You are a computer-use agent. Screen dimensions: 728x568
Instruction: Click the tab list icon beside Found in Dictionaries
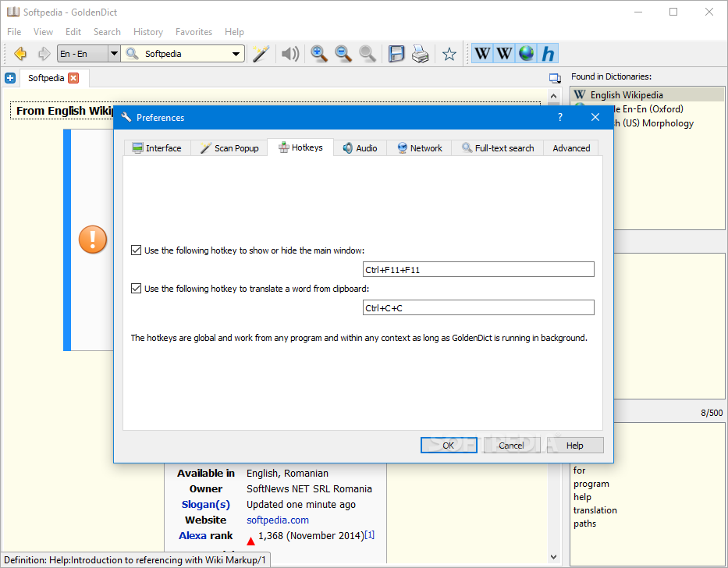(555, 78)
